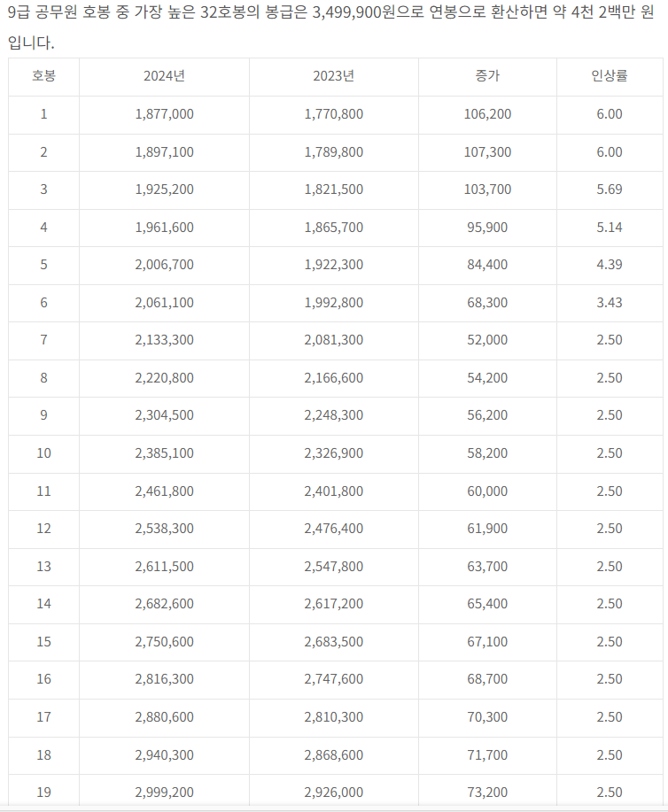Click the 호봉 column header
The height and width of the screenshot is (812, 668).
tap(43, 76)
